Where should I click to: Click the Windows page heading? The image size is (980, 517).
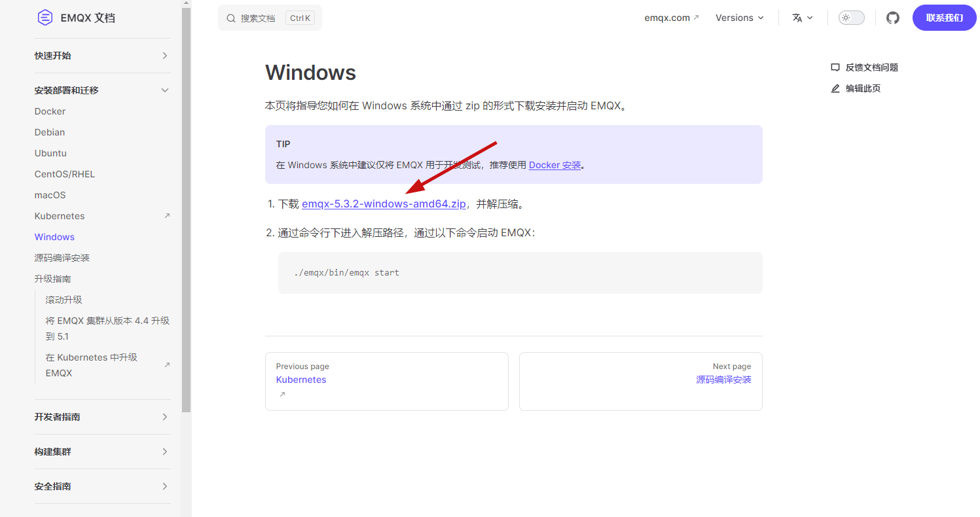[x=310, y=72]
